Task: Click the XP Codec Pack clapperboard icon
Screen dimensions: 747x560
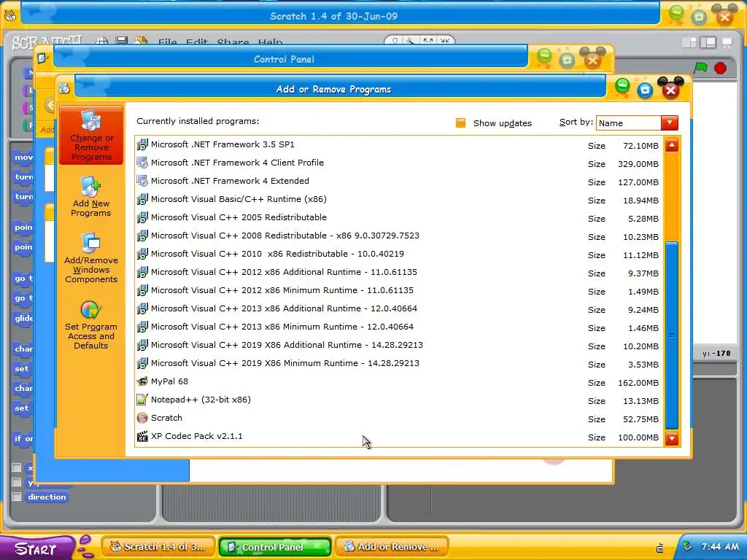Action: (142, 436)
